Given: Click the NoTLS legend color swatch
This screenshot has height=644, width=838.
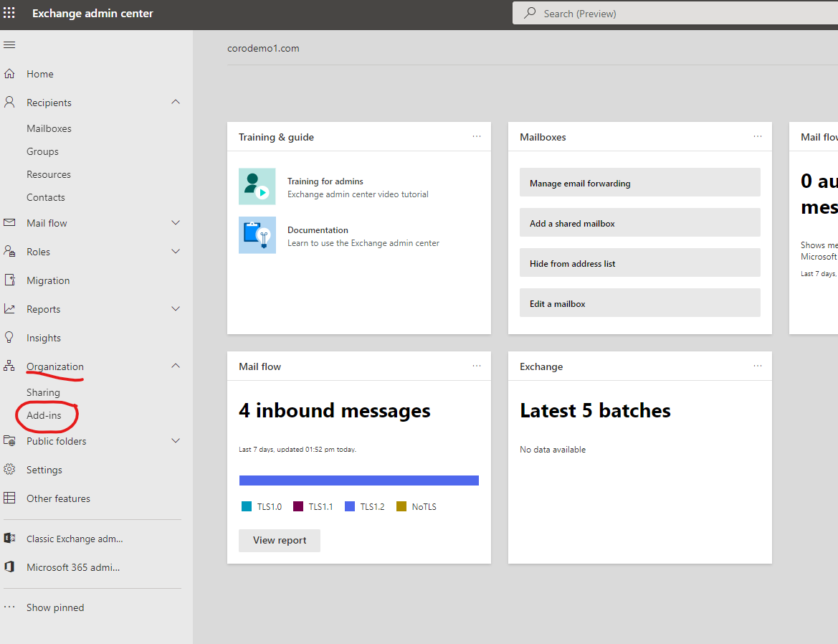Looking at the screenshot, I should pyautogui.click(x=401, y=506).
